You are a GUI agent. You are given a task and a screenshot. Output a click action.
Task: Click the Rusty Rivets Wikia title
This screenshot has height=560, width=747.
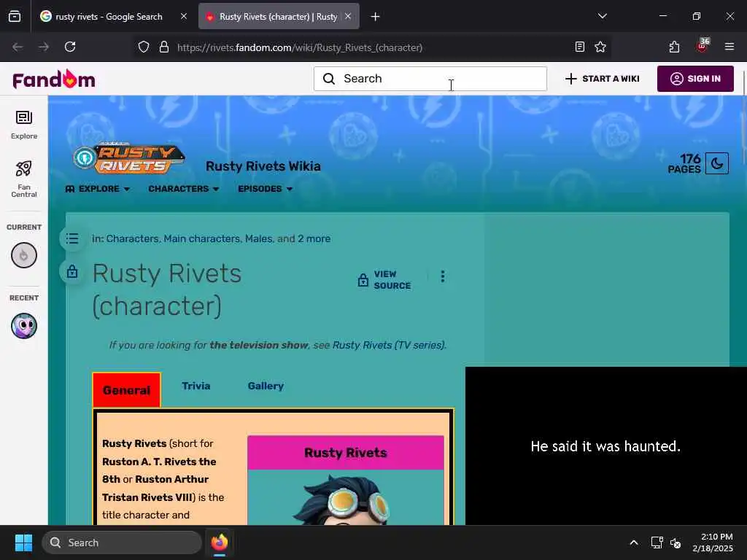pos(263,166)
